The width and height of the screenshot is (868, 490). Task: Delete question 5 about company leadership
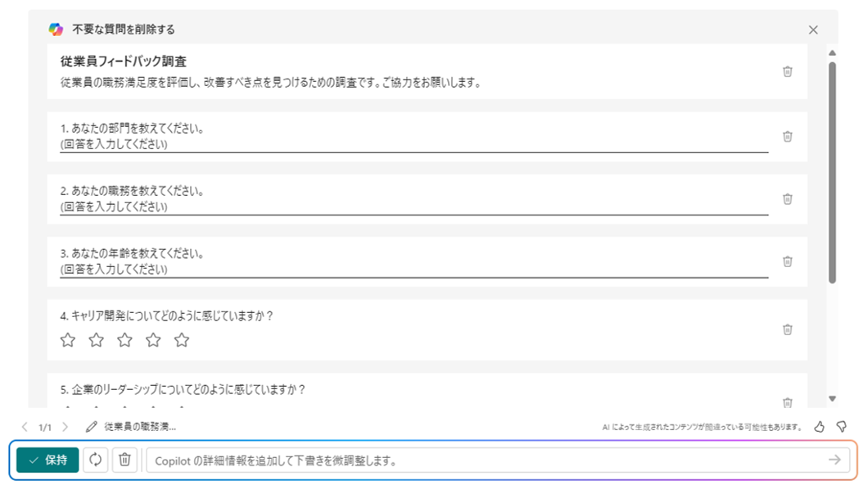(x=787, y=402)
